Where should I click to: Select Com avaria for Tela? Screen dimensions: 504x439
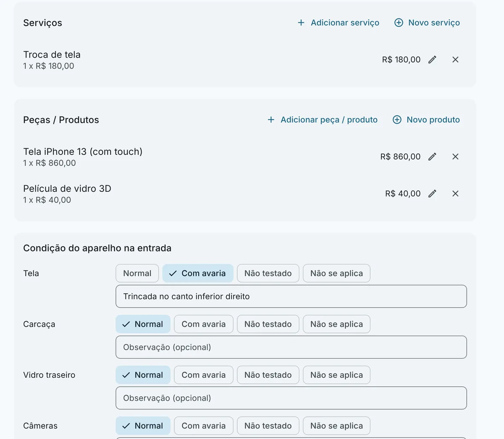[198, 273]
